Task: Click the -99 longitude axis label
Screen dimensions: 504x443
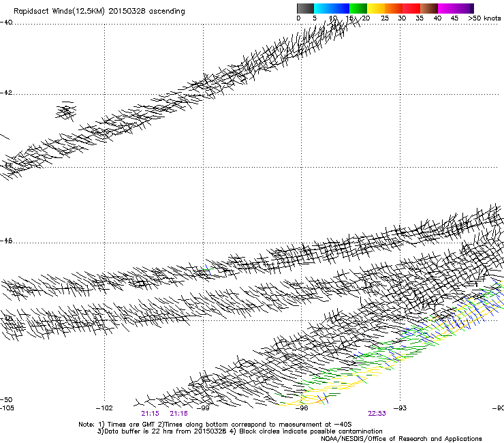Action: click(203, 408)
